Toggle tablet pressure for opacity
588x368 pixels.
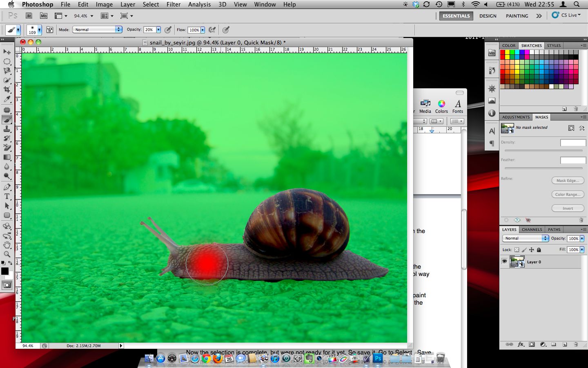pos(168,30)
